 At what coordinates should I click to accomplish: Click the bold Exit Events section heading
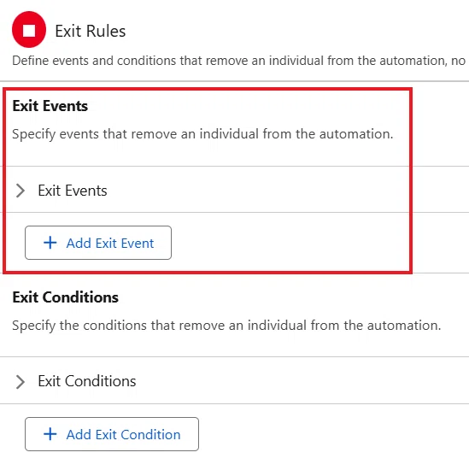point(50,106)
